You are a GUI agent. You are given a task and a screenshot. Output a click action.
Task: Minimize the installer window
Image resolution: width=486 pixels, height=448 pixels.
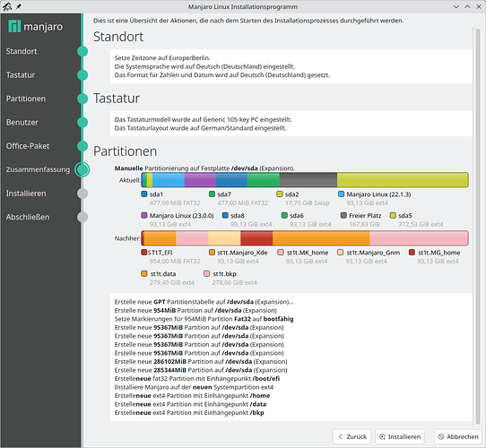(x=456, y=6)
